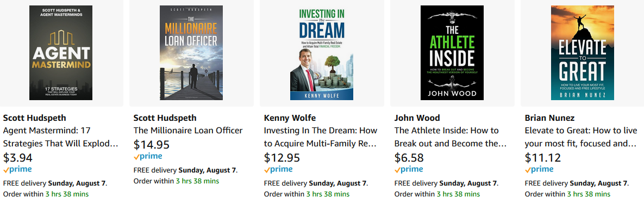Click the Prime badge under $12.95
The image size is (644, 203).
coord(278,169)
